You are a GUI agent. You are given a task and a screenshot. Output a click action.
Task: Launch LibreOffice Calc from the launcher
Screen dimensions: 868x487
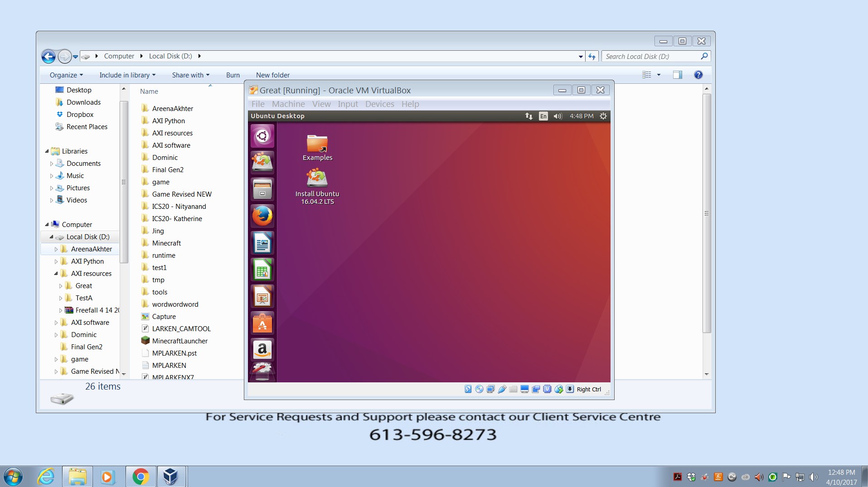(x=262, y=270)
